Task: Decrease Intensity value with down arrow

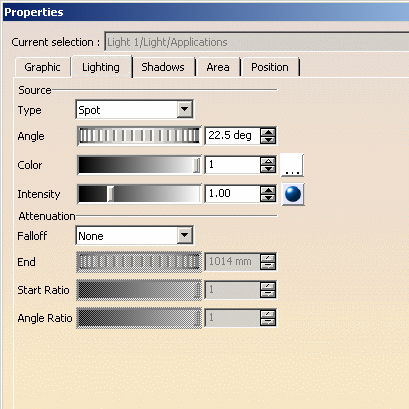Action: point(268,198)
